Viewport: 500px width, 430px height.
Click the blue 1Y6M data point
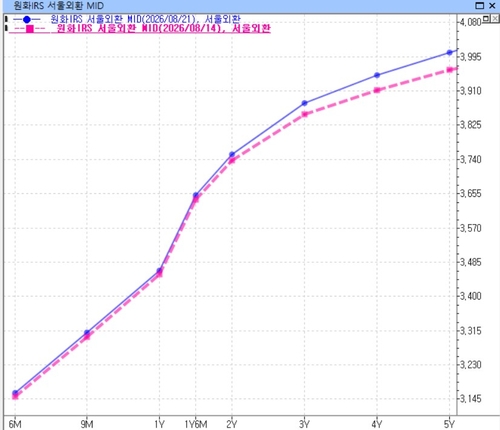pos(196,195)
